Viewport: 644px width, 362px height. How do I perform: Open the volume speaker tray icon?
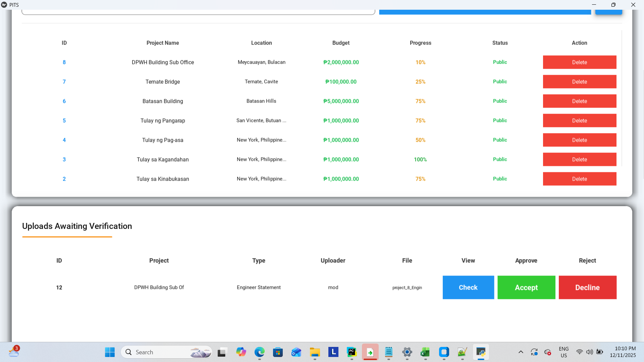click(589, 352)
